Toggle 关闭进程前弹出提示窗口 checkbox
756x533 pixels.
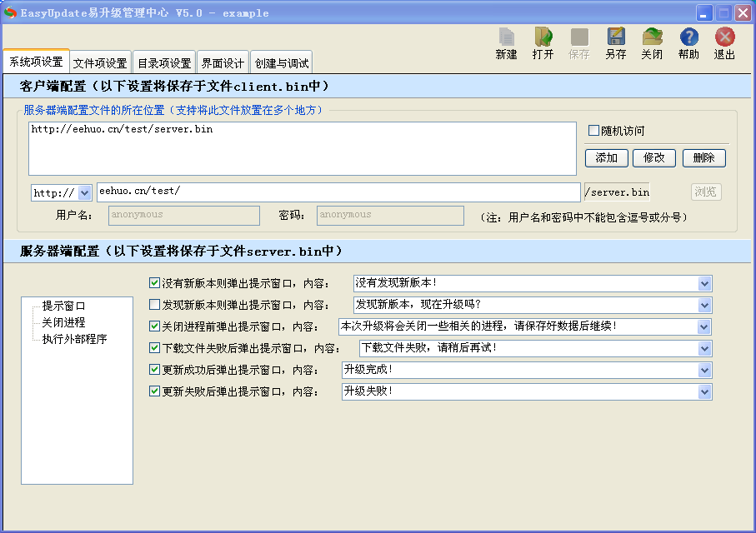coord(154,326)
